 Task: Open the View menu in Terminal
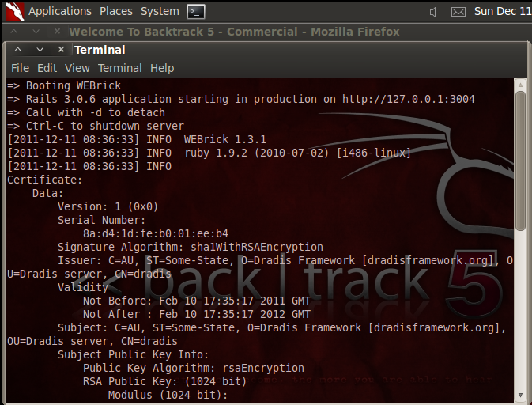click(77, 68)
